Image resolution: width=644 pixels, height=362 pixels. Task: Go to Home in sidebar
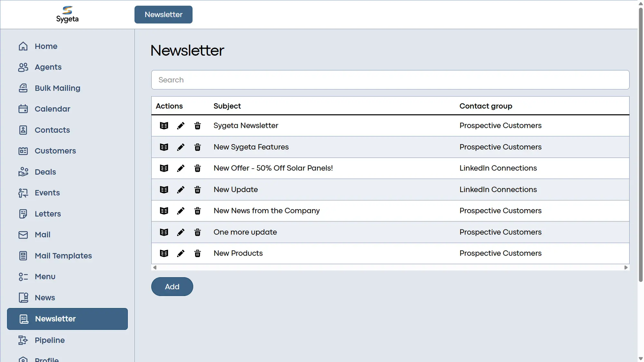tap(67, 46)
